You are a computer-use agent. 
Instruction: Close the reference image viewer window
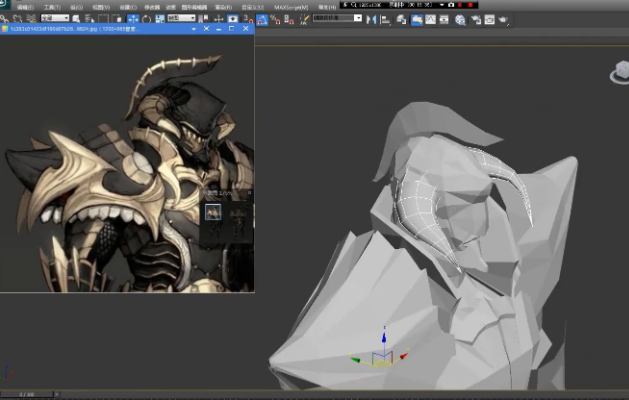[x=245, y=29]
